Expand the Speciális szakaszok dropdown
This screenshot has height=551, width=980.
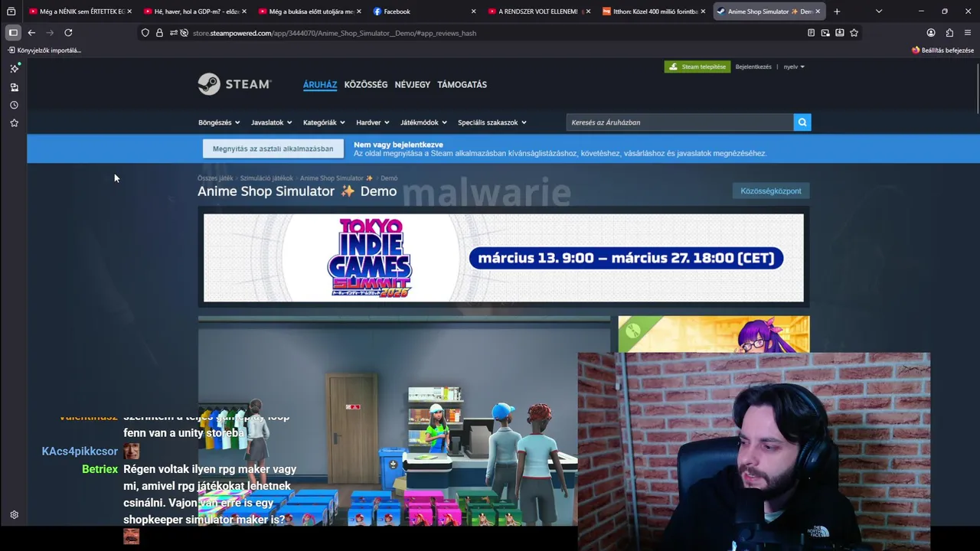492,122
